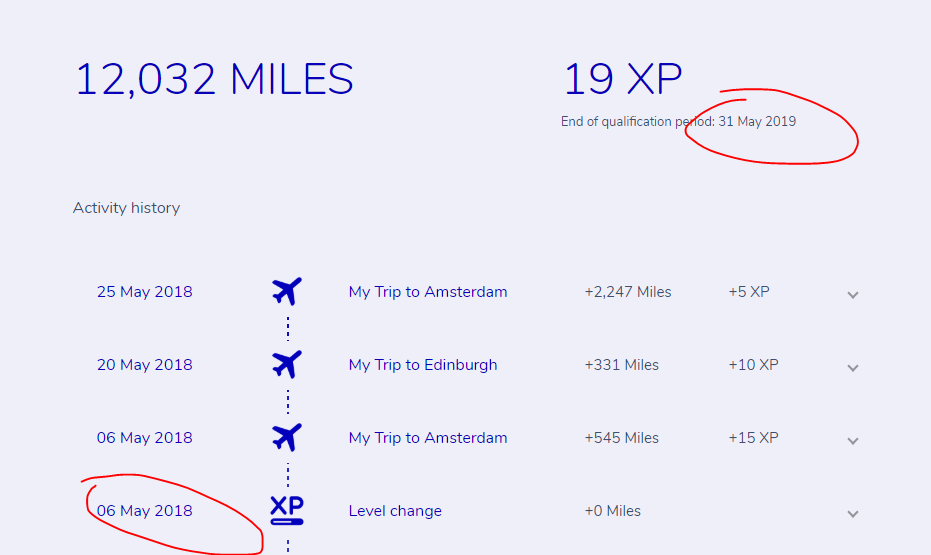Click the airplane icon for 25 May trip
Image resolution: width=931 pixels, height=555 pixels.
tap(287, 292)
